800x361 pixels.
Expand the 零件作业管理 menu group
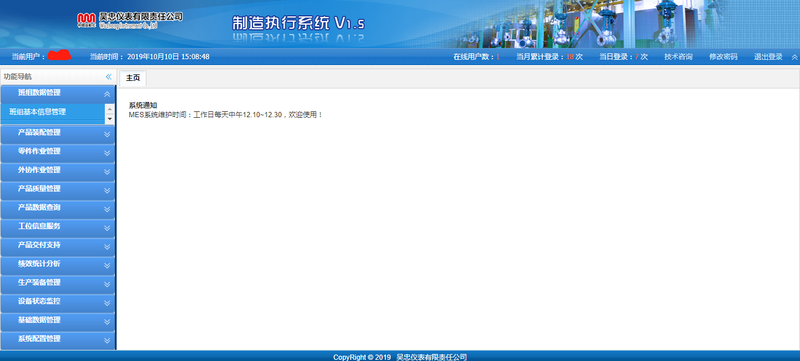coord(58,152)
